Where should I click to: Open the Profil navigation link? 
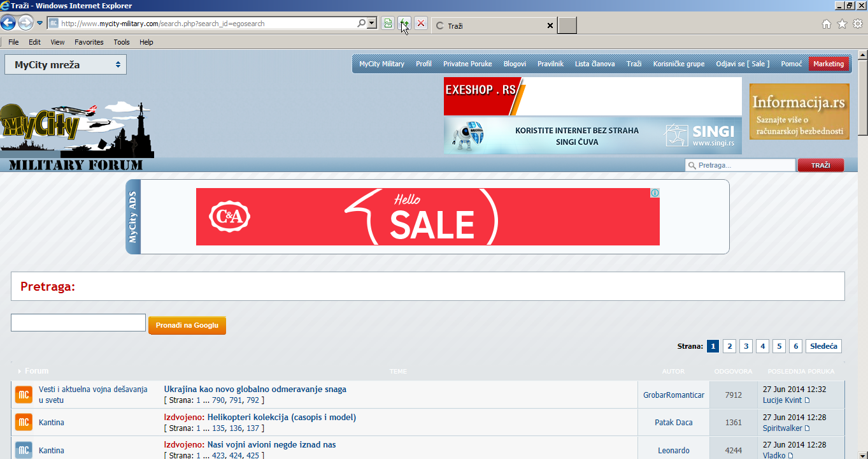coord(423,64)
